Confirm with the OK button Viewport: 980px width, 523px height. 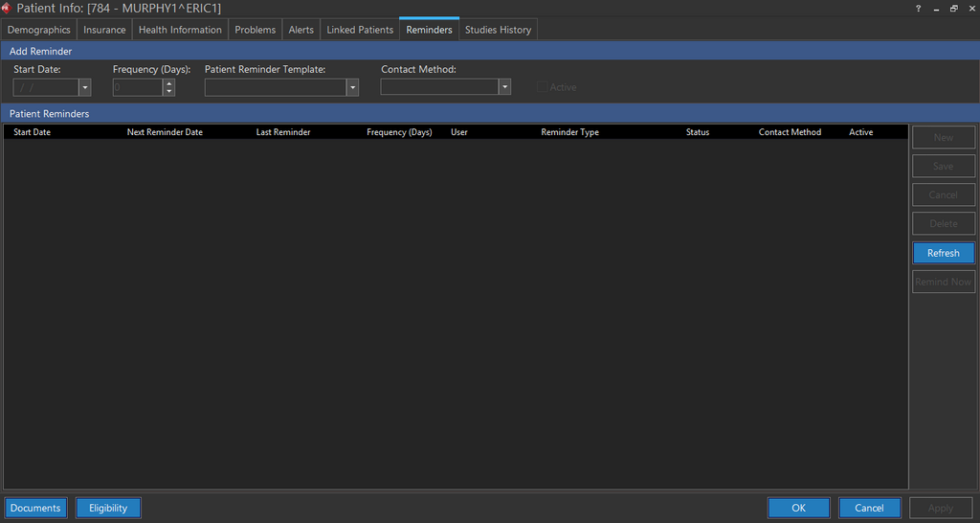798,508
